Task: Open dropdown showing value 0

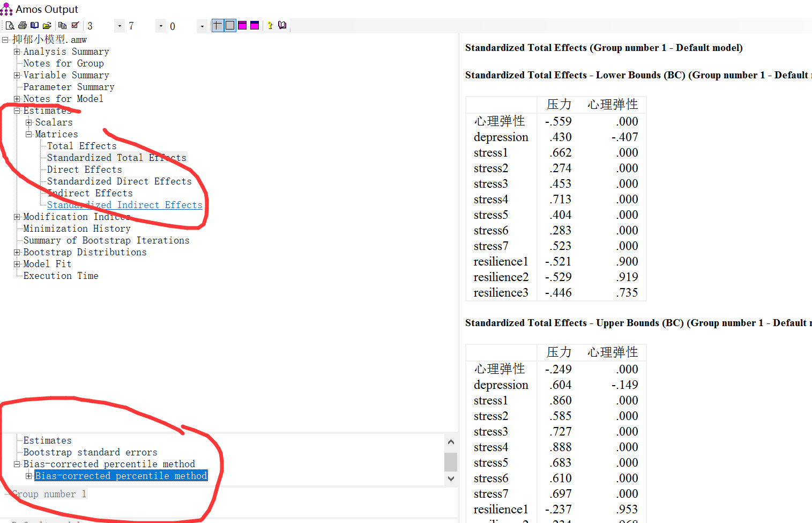Action: [x=202, y=26]
